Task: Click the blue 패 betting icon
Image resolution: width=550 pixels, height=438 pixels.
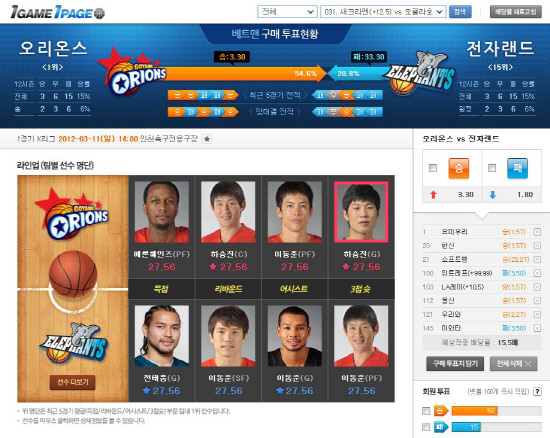Action: coord(517,168)
